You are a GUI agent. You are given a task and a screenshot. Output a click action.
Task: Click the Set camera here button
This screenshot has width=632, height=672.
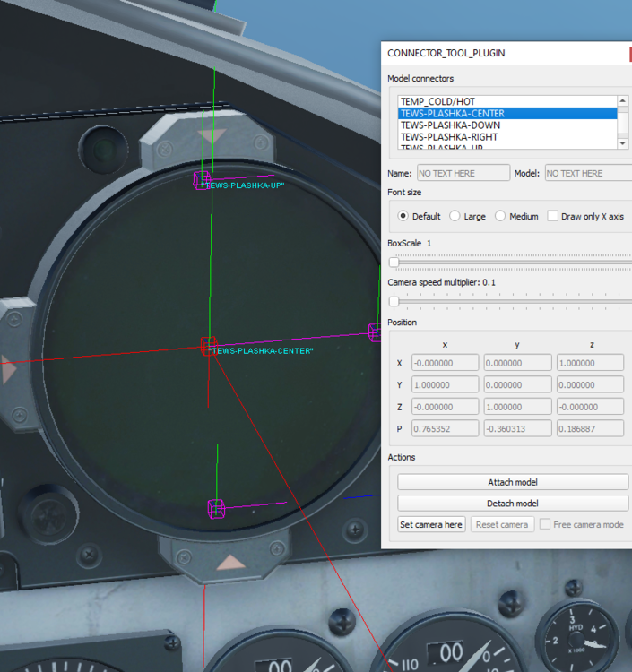pyautogui.click(x=431, y=524)
